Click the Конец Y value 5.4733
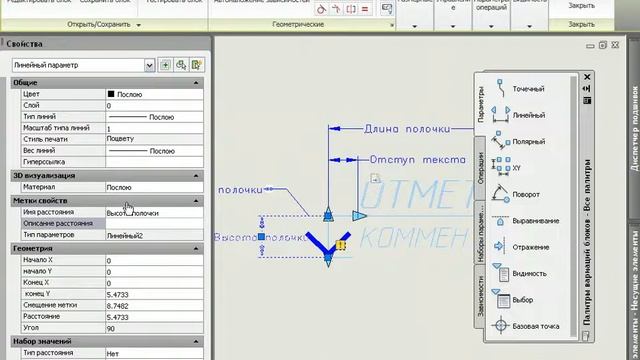640x360 pixels. pyautogui.click(x=154, y=294)
